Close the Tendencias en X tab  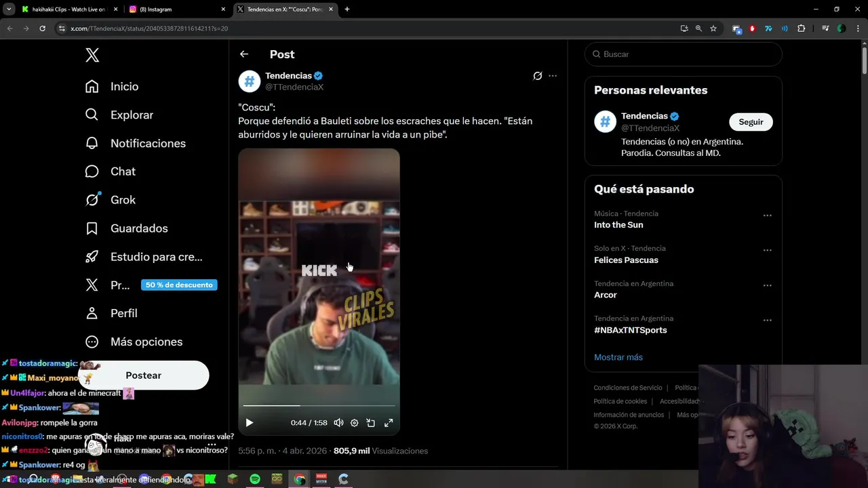[x=332, y=9]
